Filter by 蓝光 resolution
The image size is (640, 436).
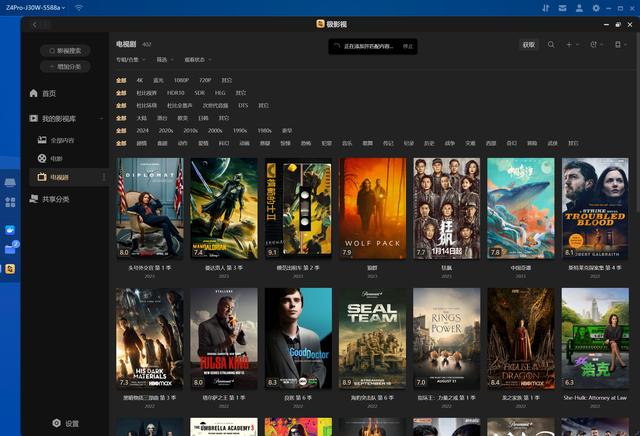coord(158,80)
